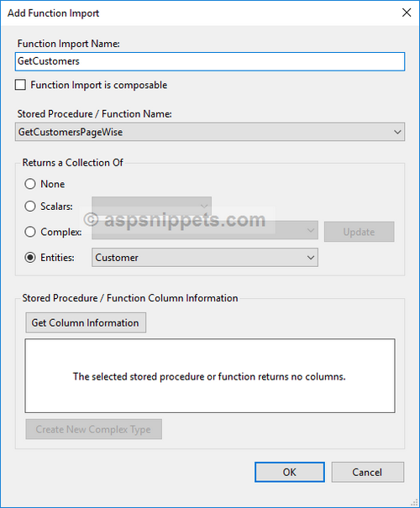
Task: Click the resize grip at dialog corner
Action: (414, 502)
